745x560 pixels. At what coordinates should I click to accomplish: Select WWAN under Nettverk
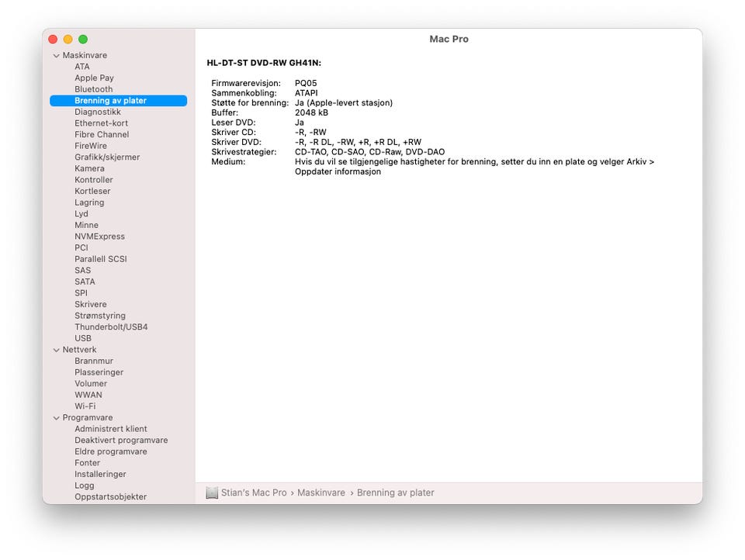pyautogui.click(x=88, y=396)
